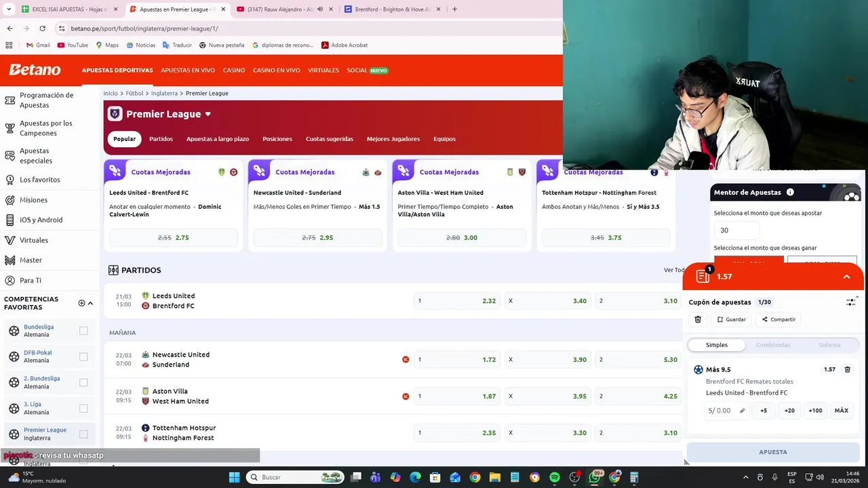868x488 pixels.
Task: Open WhatsApp from the taskbar
Action: click(595, 477)
